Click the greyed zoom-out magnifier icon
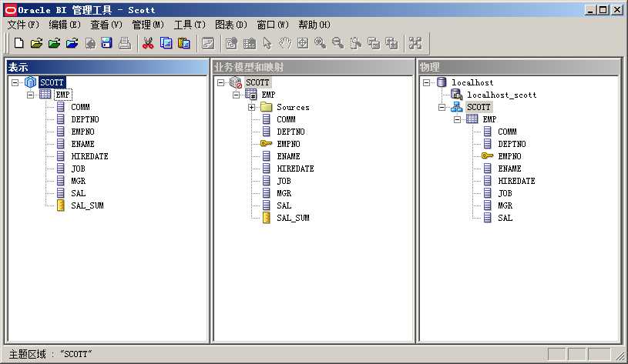 pos(338,43)
